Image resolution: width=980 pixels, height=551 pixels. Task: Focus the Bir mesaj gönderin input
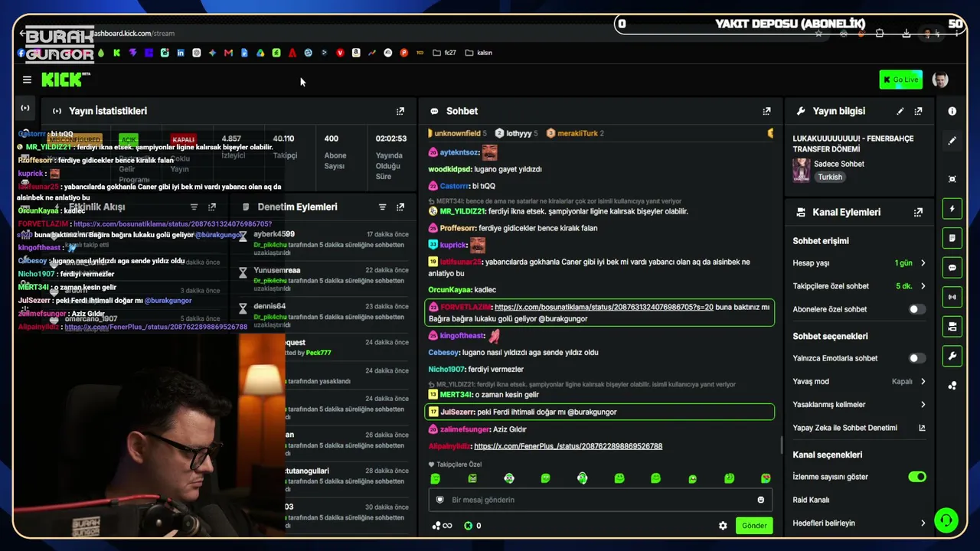coord(601,500)
